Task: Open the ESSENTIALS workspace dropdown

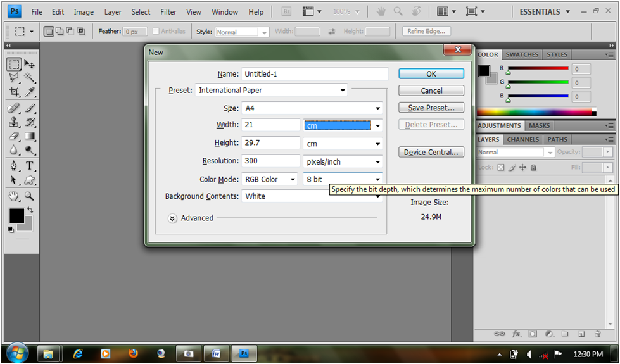Action: coord(545,12)
